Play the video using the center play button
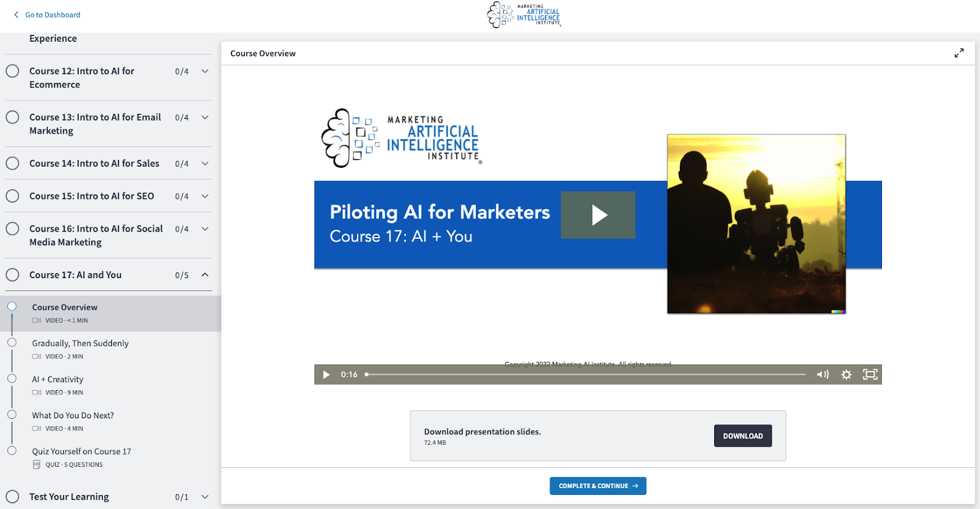Screen dimensions: 980x509 598,215
